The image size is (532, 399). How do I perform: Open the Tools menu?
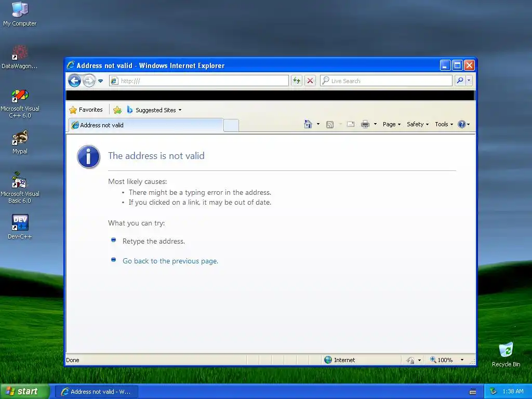(444, 124)
